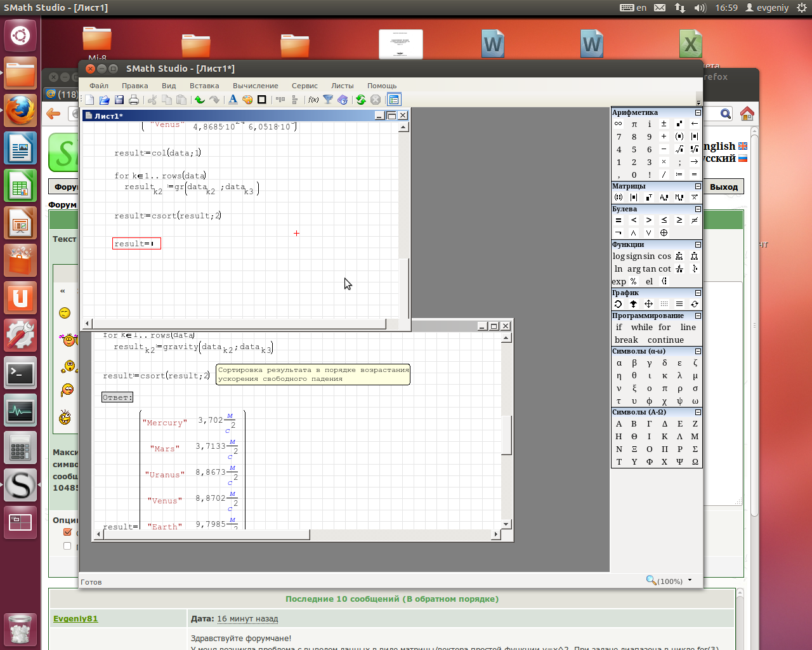This screenshot has height=650, width=812.
Task: Click the text color letter A icon
Action: click(233, 100)
